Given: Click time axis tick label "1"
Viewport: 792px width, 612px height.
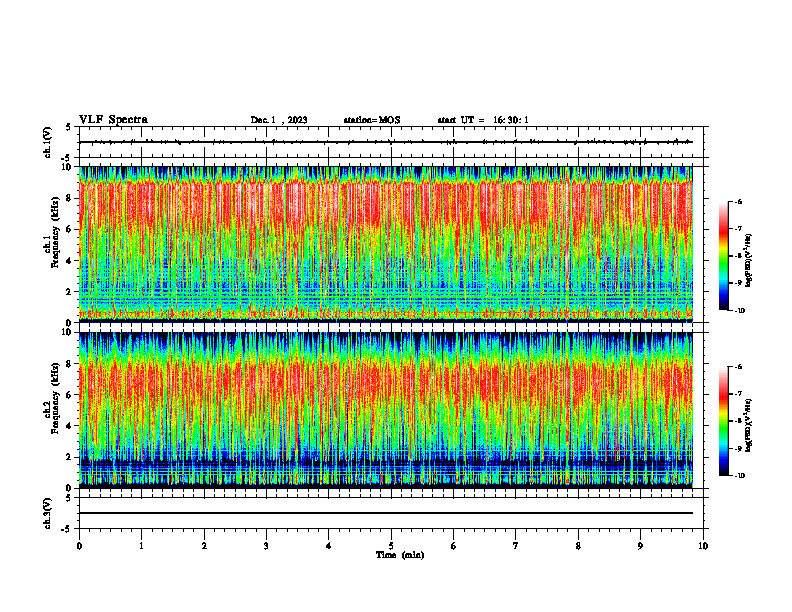Looking at the screenshot, I should pyautogui.click(x=141, y=546).
